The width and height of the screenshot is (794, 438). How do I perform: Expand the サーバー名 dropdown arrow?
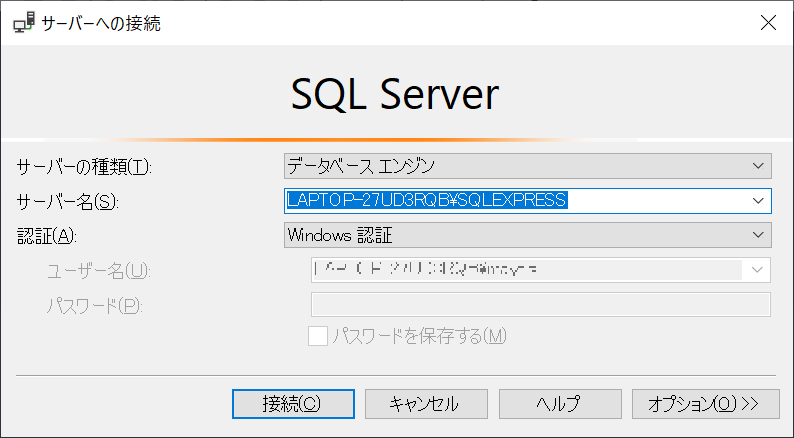(x=758, y=201)
